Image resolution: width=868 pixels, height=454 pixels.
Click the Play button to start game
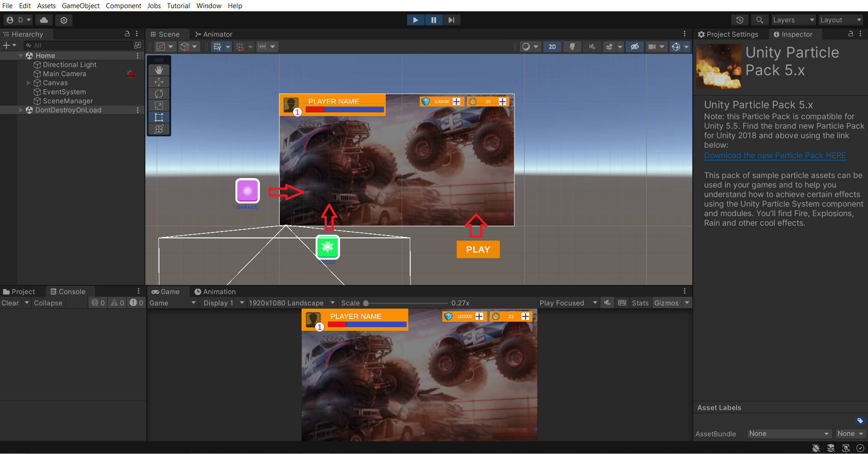point(415,20)
